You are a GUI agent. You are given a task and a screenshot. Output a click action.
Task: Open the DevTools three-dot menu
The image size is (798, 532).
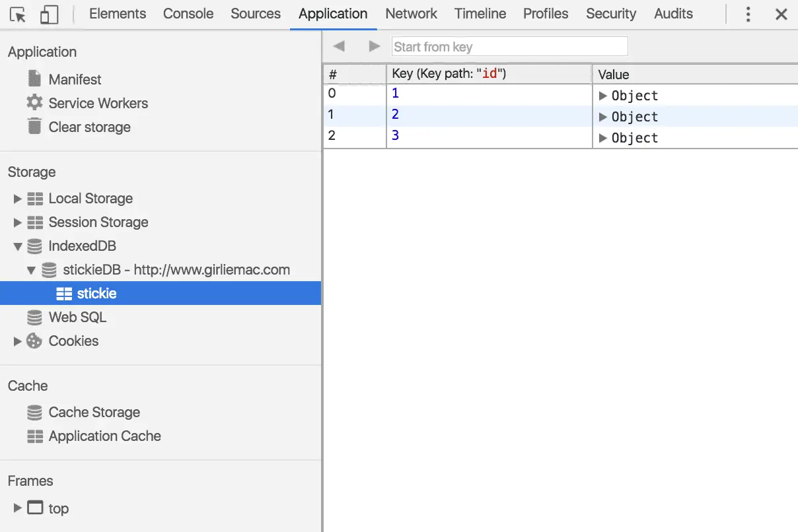pos(748,15)
